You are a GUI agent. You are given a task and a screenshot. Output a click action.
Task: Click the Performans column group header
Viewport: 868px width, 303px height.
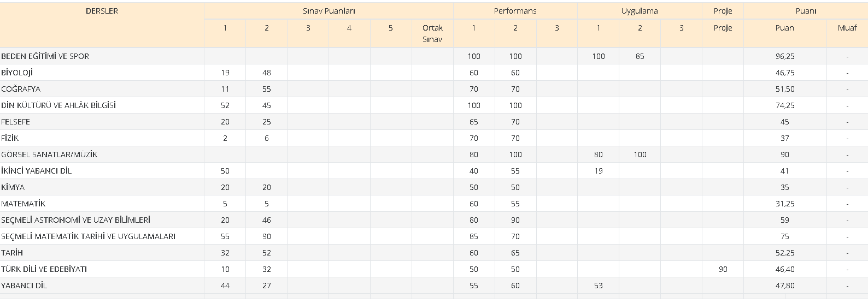tap(515, 11)
